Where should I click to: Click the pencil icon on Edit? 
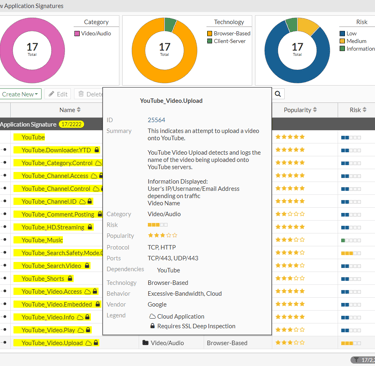(x=51, y=94)
